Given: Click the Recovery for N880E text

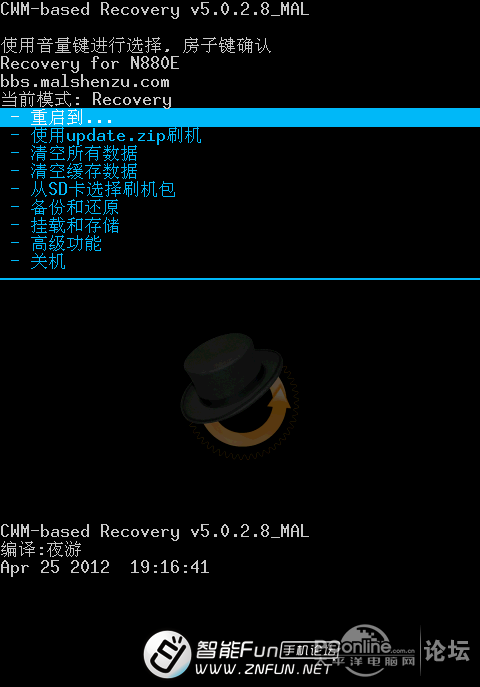Looking at the screenshot, I should point(90,64).
